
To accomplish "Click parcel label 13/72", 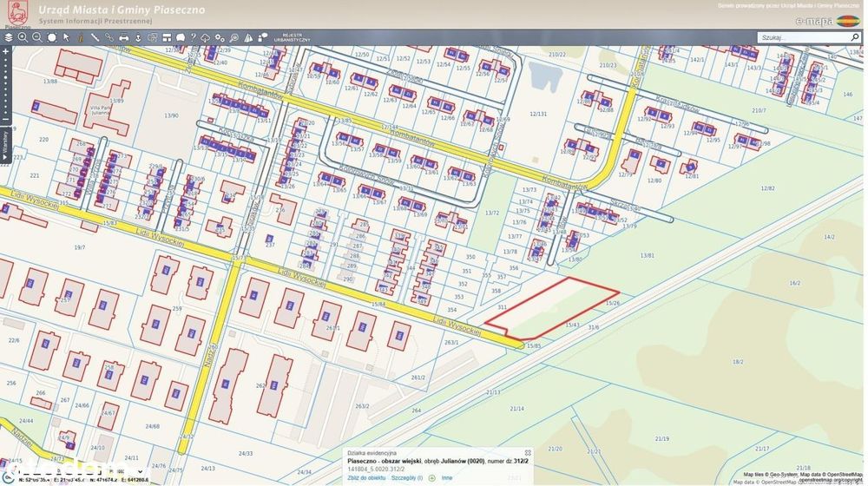I will (x=491, y=213).
